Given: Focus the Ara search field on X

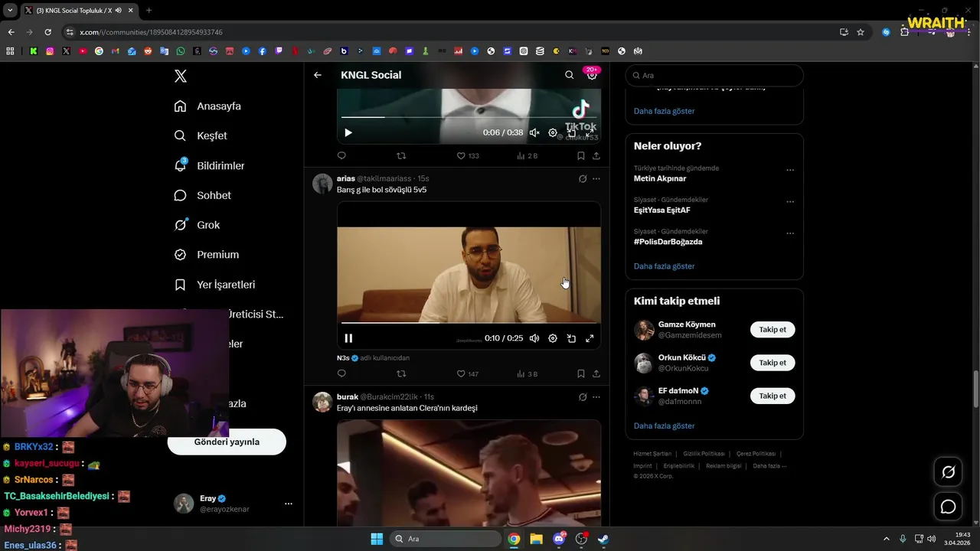Looking at the screenshot, I should tap(714, 75).
